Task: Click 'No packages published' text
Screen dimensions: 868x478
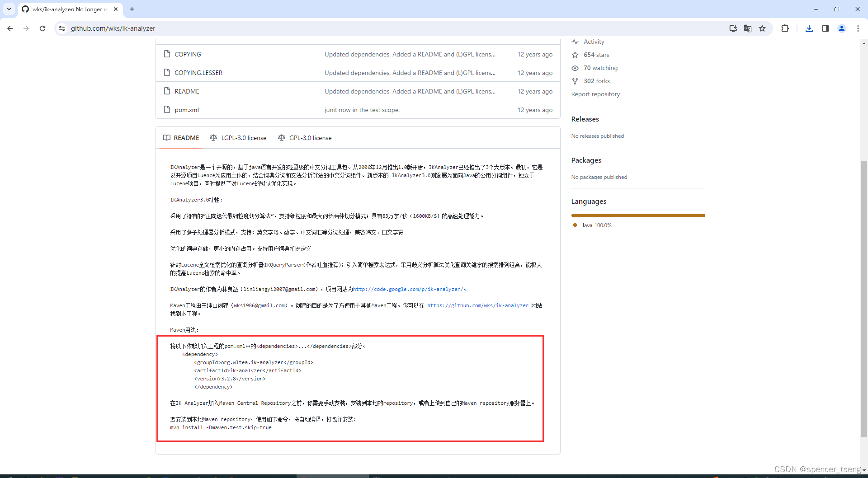Action: point(599,177)
